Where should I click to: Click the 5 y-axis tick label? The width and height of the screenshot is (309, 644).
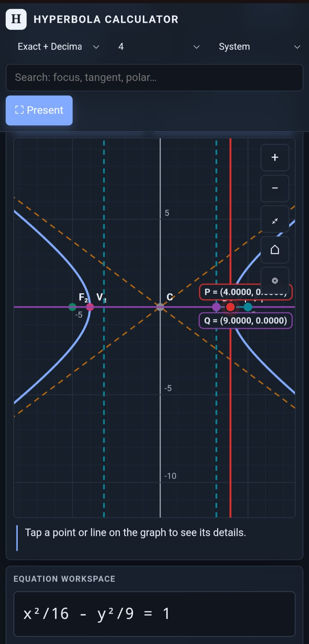coord(167,213)
